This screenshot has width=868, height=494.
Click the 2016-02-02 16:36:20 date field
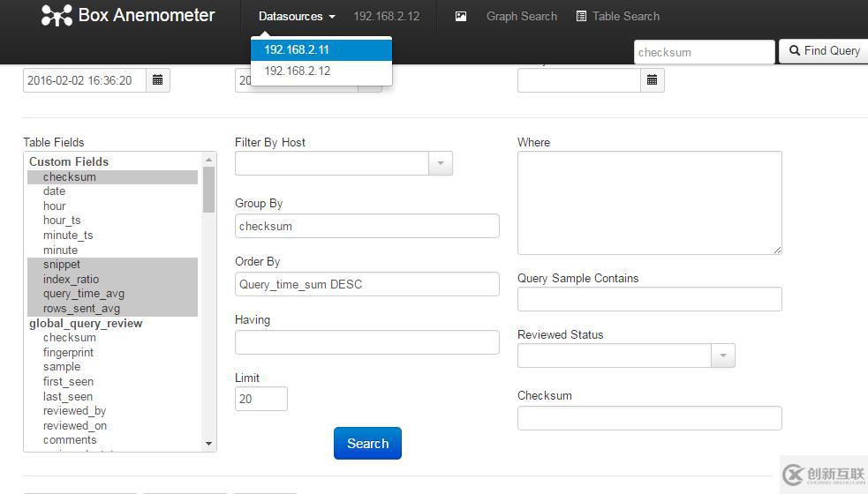click(x=85, y=80)
